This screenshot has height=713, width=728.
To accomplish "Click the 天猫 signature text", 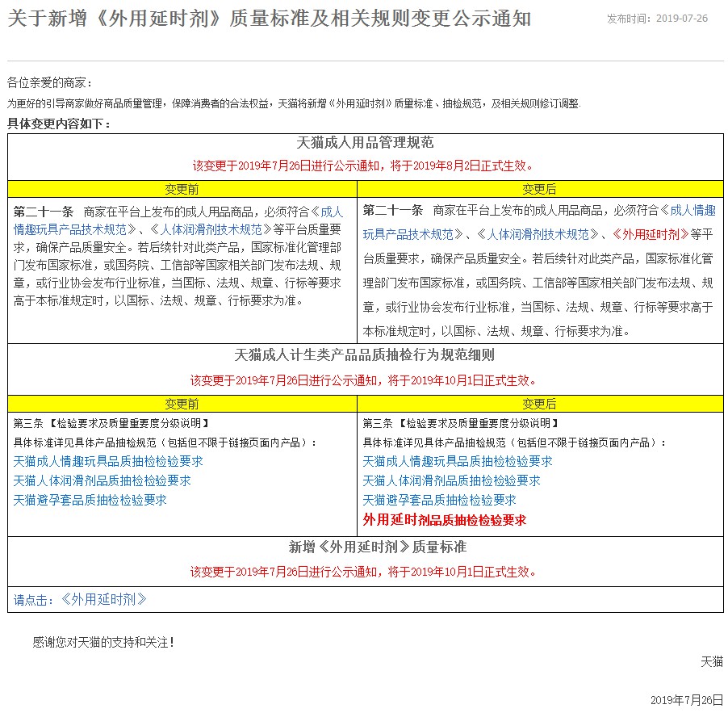I will (712, 662).
